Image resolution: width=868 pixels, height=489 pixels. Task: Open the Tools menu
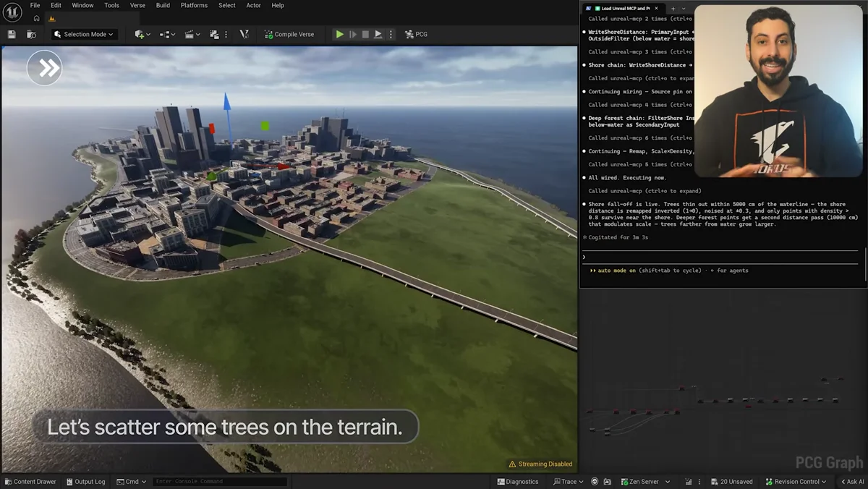click(111, 5)
